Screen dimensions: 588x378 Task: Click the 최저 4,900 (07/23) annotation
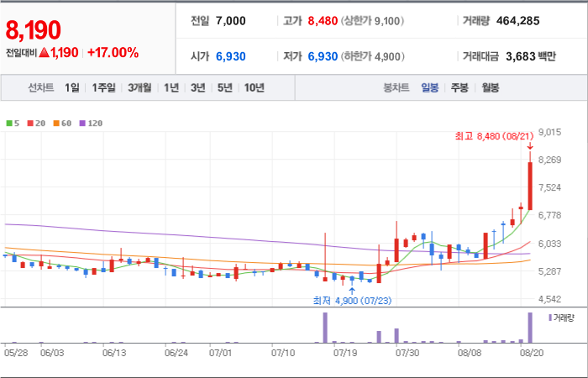click(x=352, y=301)
